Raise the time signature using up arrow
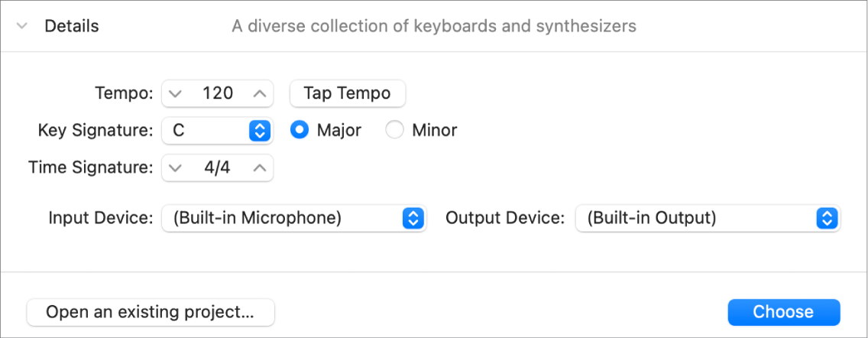 tap(260, 168)
